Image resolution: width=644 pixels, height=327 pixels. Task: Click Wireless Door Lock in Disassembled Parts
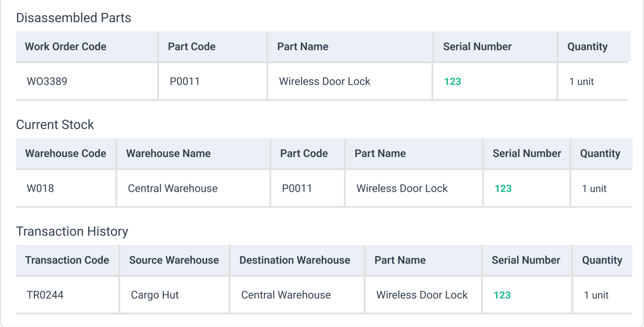tap(324, 81)
